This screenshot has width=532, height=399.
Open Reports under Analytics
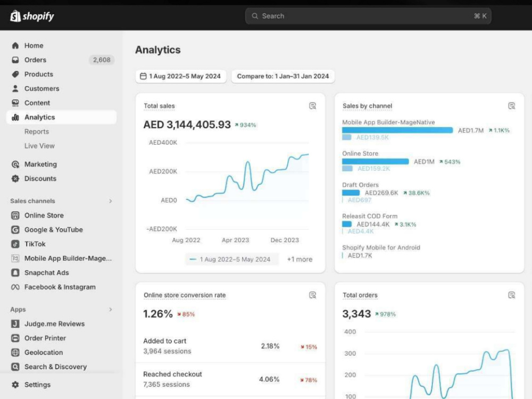(37, 131)
